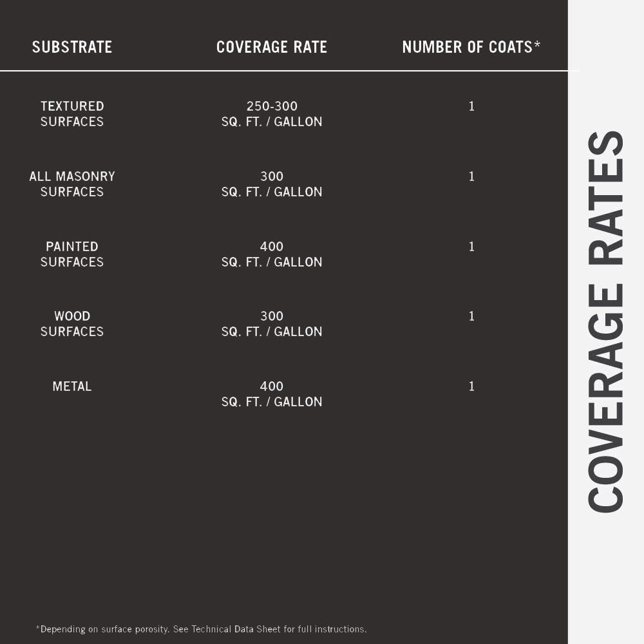Select the ALL MASONRY SURFACES label
This screenshot has height=644, width=644.
point(72,184)
